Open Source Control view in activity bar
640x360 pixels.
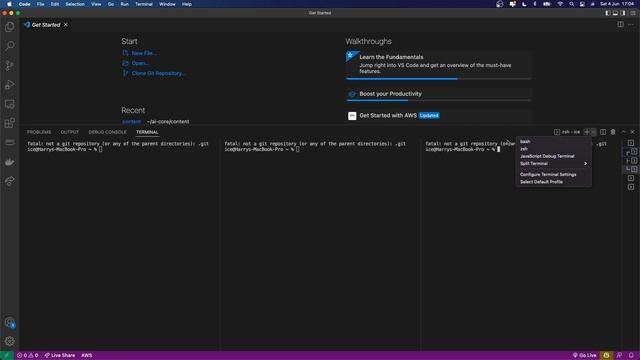point(10,65)
